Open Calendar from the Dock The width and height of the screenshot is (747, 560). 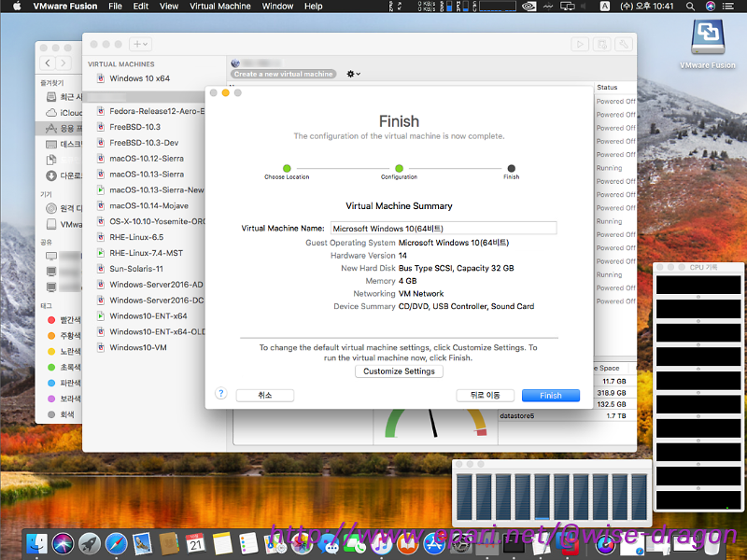tap(195, 544)
